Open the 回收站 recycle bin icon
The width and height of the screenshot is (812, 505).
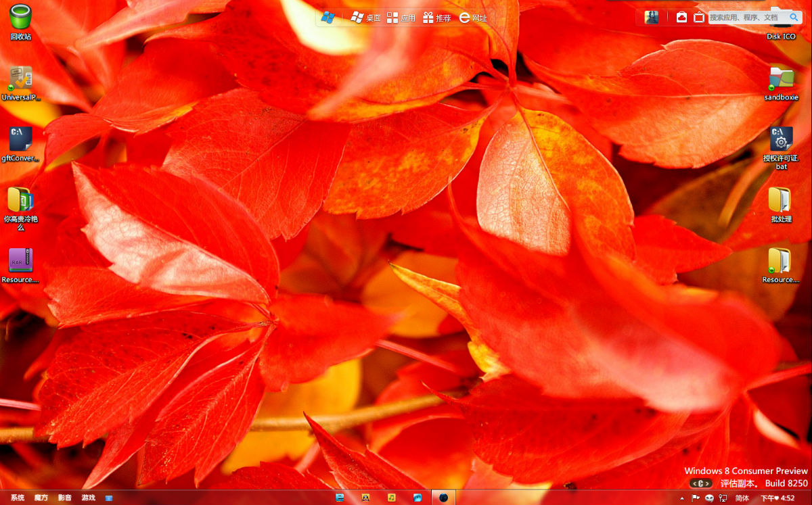[20, 22]
